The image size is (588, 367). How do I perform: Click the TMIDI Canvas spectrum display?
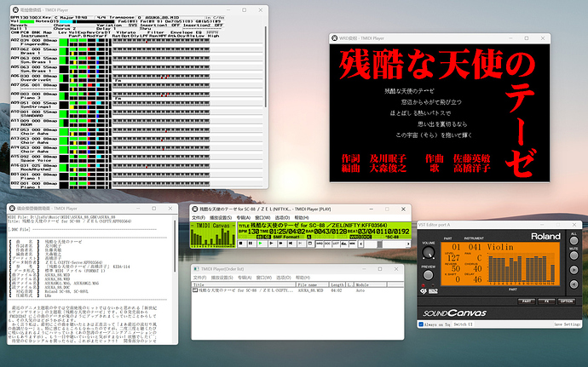click(213, 235)
